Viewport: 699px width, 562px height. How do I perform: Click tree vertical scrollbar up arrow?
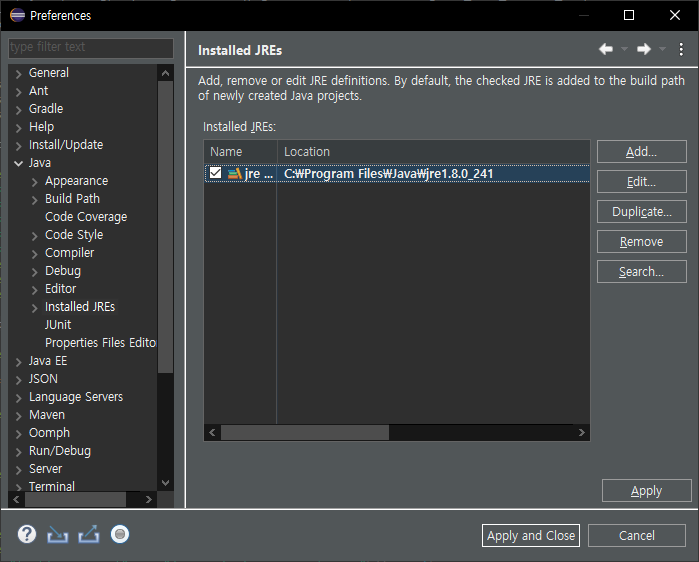[x=165, y=73]
